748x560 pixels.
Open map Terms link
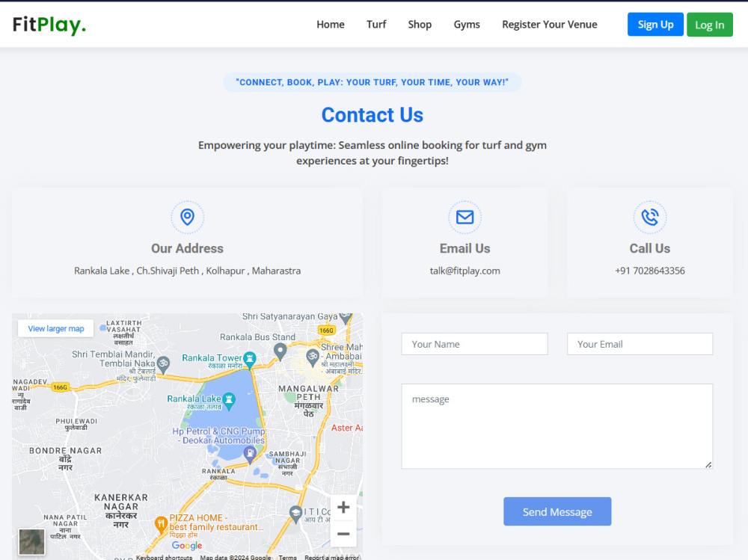click(288, 557)
